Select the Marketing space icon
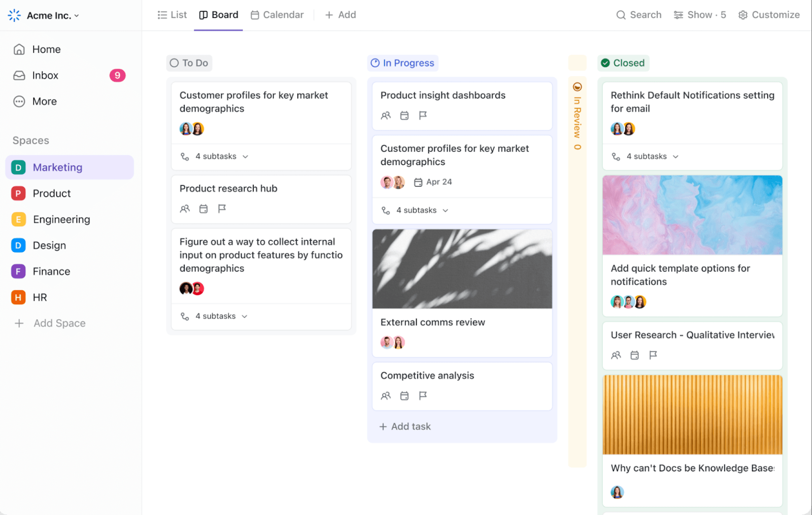This screenshot has width=812, height=515. point(18,167)
